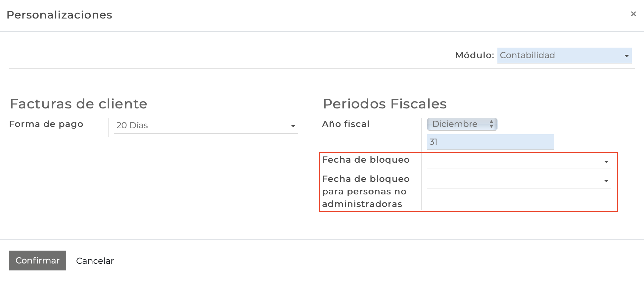Click the arrow icon on the Módulo selector
The height and width of the screenshot is (283, 644).
tap(628, 56)
